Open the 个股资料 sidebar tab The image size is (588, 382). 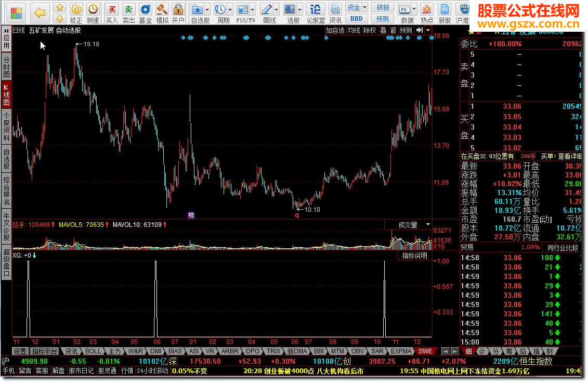[x=6, y=126]
